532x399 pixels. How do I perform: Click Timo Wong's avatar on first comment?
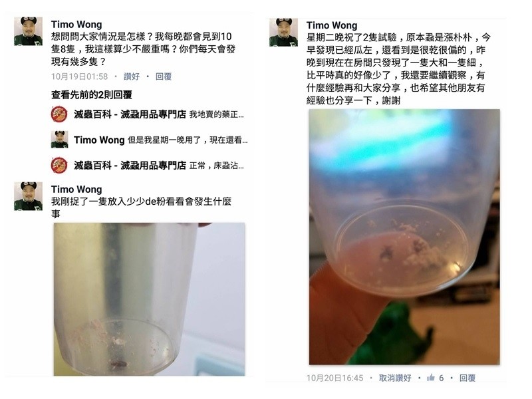point(28,31)
